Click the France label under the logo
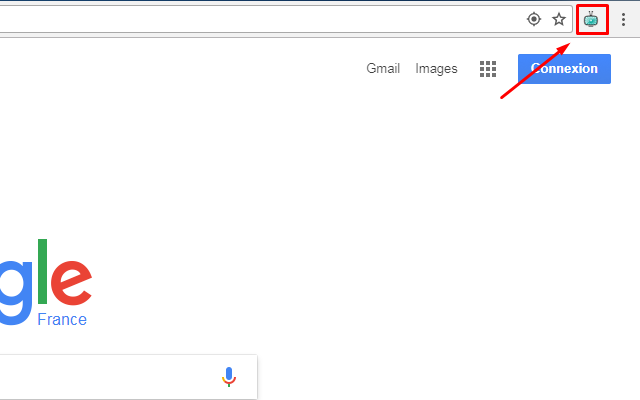640x400 pixels. tap(62, 319)
